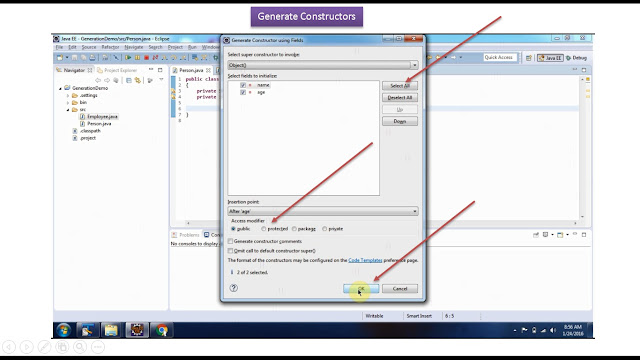Click the Quick Access search field

point(500,58)
